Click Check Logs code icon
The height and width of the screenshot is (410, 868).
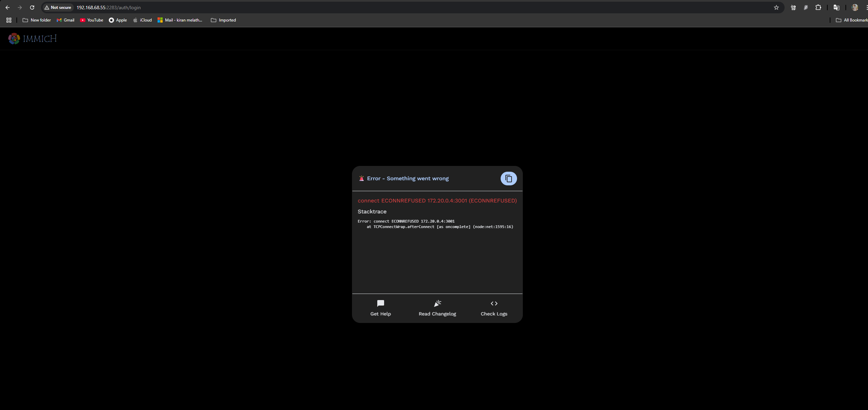[x=494, y=303]
